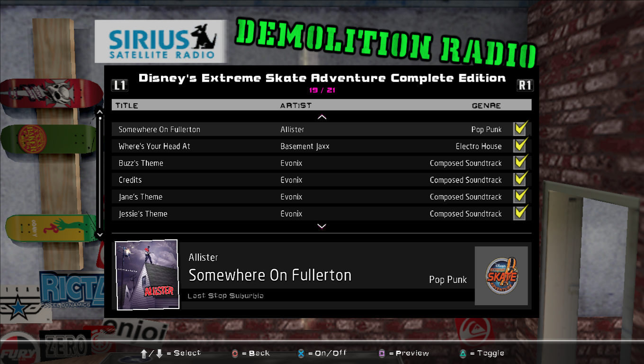The height and width of the screenshot is (364, 644).
Task: Disable the Where's Your Head At checkbox
Action: (520, 146)
